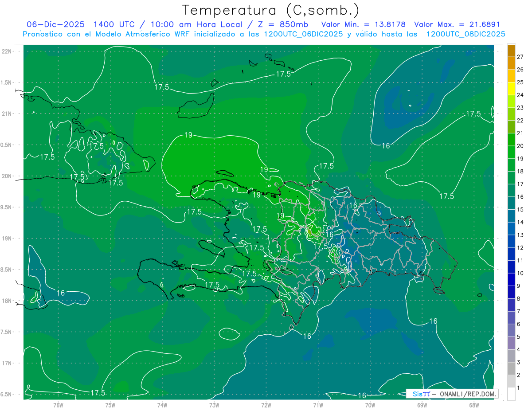Click the '1400 UTC' time label
This screenshot has width=532, height=411.
(114, 24)
